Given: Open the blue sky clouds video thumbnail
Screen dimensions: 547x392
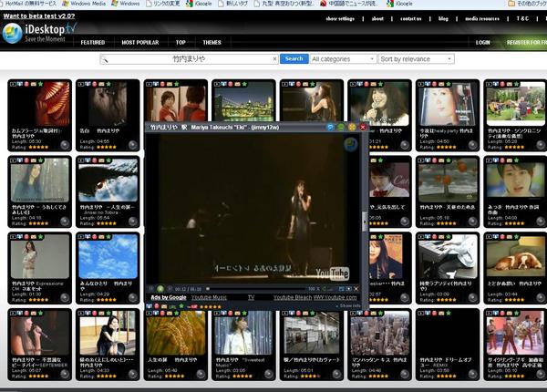Looking at the screenshot, I should pos(108,256).
